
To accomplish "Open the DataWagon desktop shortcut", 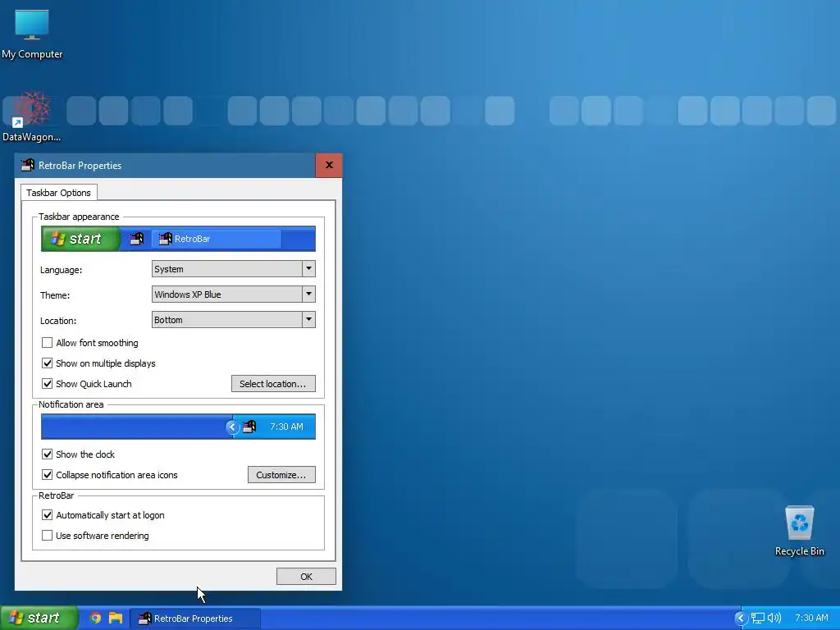I will 32,116.
